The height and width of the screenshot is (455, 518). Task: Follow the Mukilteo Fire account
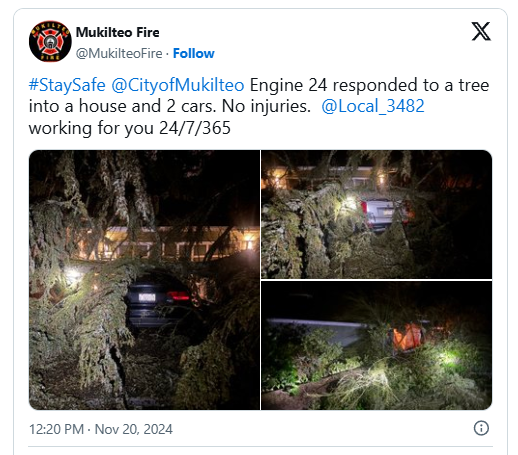[x=193, y=53]
